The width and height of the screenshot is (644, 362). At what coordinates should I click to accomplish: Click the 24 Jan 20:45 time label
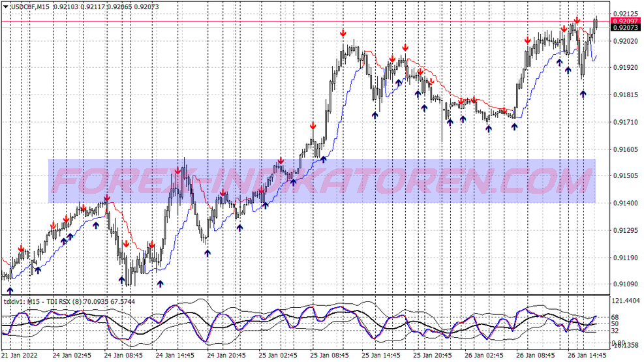(x=226, y=355)
